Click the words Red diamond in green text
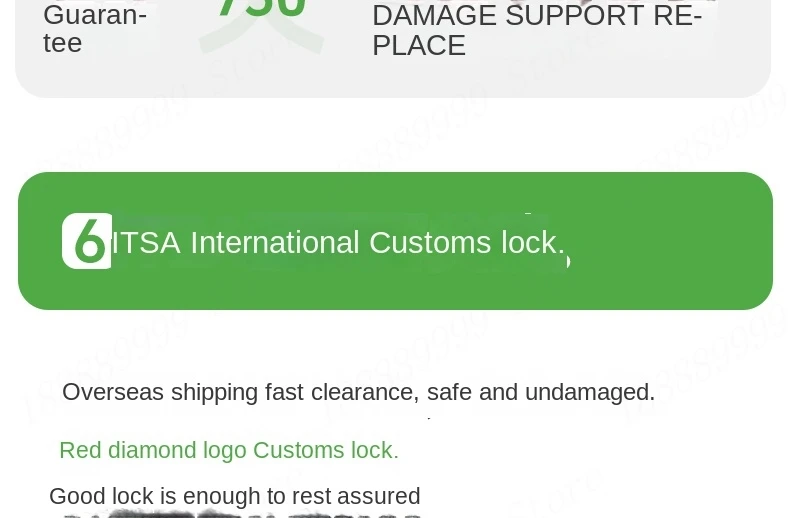Image resolution: width=790 pixels, height=518 pixels. pyautogui.click(x=128, y=450)
